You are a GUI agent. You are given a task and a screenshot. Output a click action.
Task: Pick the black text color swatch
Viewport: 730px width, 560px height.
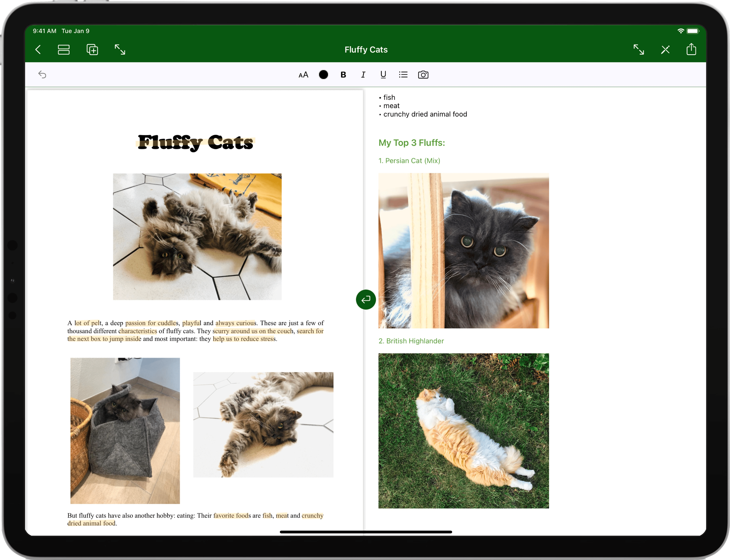coord(324,75)
